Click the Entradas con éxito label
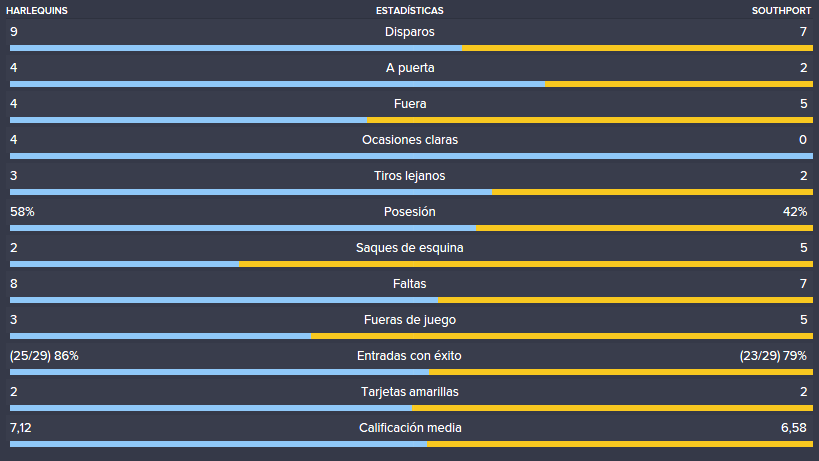 tap(409, 356)
